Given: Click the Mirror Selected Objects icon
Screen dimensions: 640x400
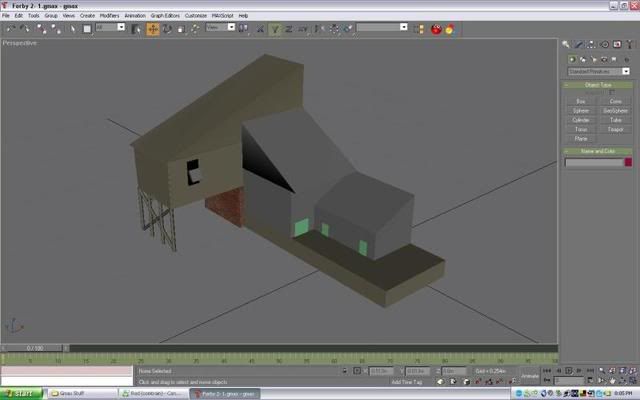Looking at the screenshot, I should pos(320,29).
